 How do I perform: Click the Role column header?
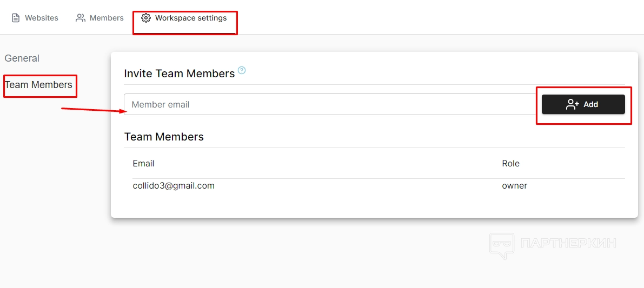click(x=510, y=164)
